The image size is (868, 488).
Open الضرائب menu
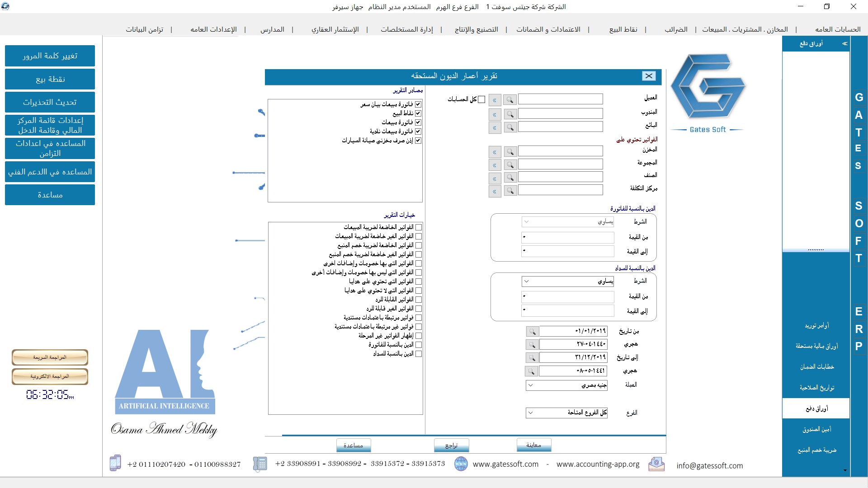click(x=676, y=29)
